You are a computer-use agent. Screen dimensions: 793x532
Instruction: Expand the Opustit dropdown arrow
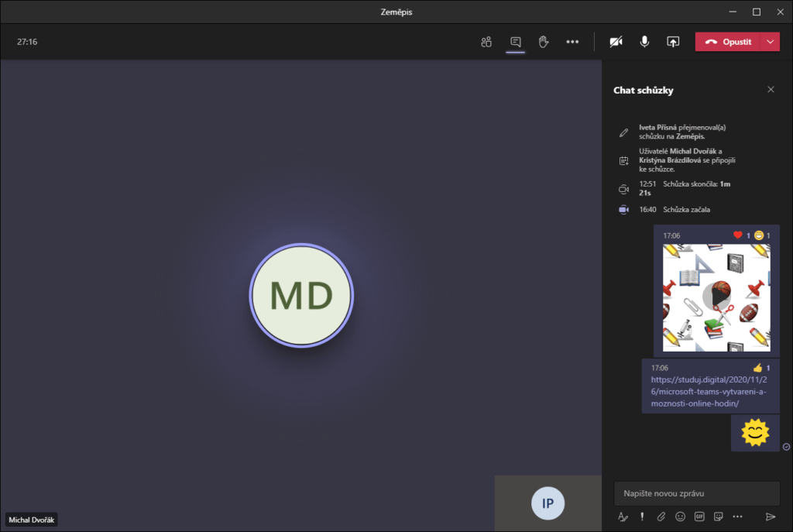(770, 42)
